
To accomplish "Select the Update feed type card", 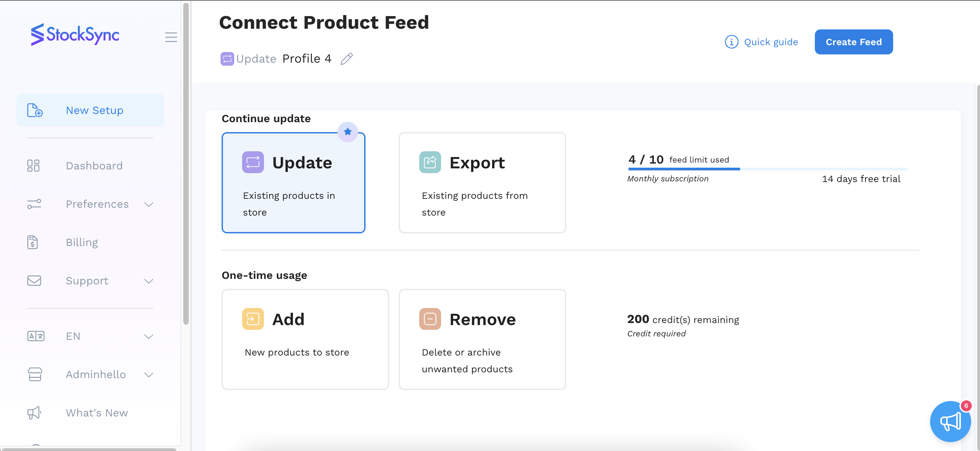I will [293, 183].
